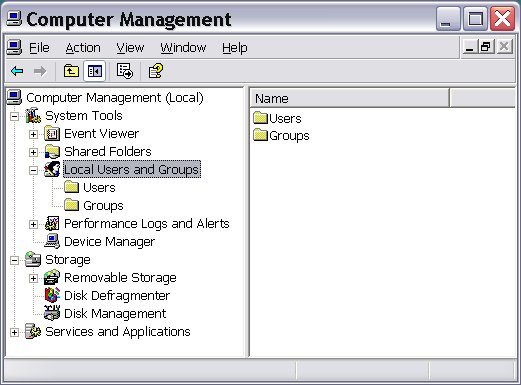This screenshot has width=521, height=385.
Task: Click the Removable Storage icon
Action: tap(52, 277)
